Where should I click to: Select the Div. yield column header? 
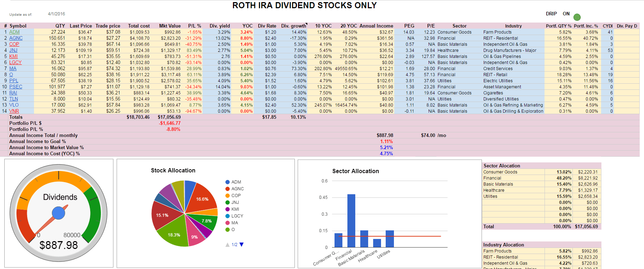[220, 26]
